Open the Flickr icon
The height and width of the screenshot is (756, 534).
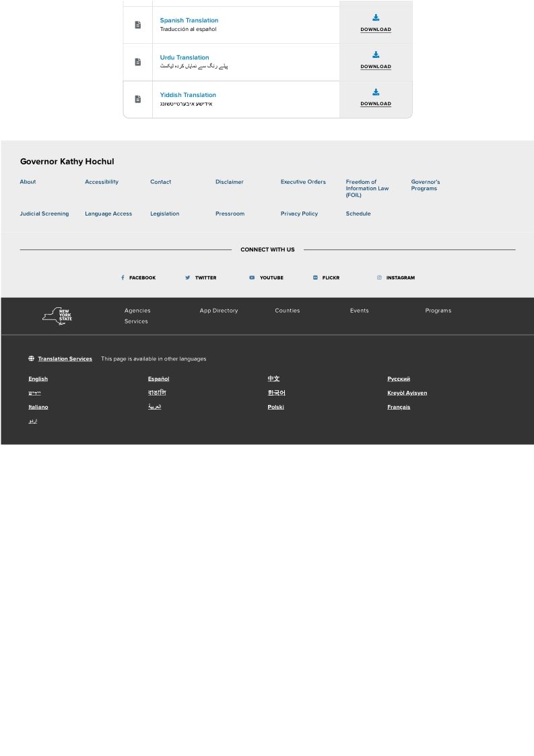pyautogui.click(x=315, y=278)
